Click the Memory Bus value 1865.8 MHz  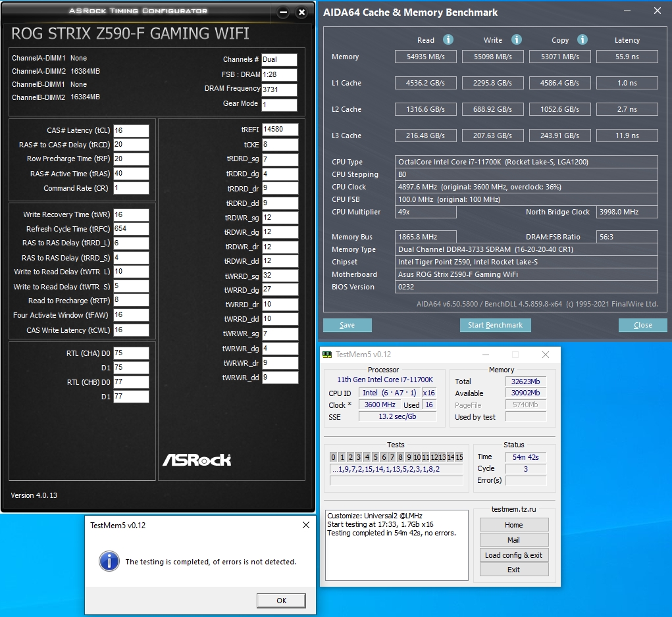426,237
